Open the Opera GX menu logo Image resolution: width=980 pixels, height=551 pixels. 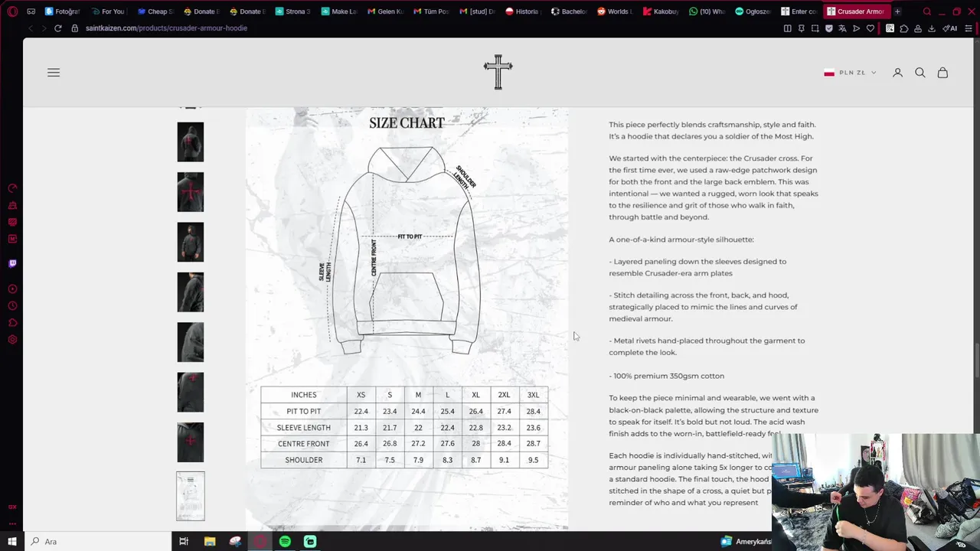(x=12, y=11)
